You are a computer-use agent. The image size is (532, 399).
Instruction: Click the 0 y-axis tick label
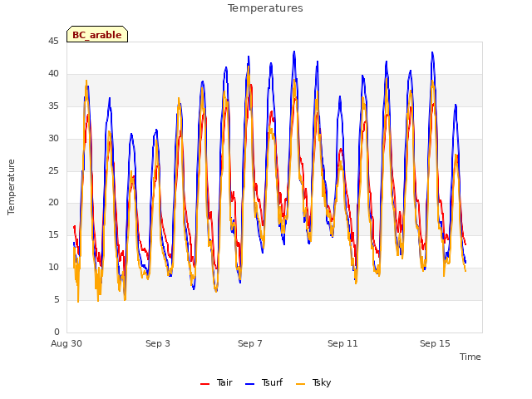[x=57, y=332]
